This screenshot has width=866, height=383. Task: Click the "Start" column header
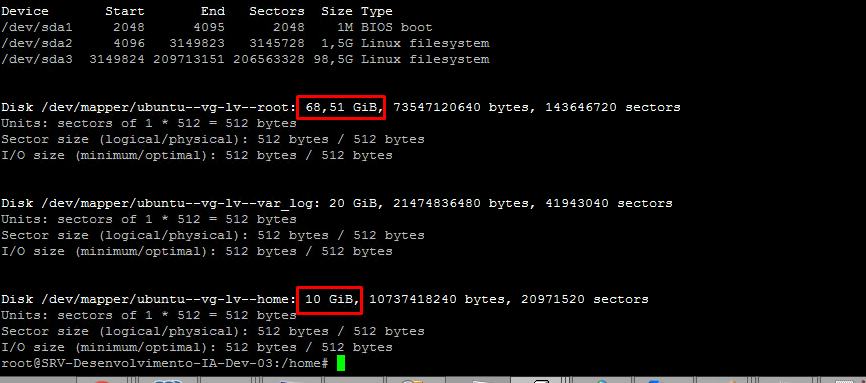pos(125,11)
